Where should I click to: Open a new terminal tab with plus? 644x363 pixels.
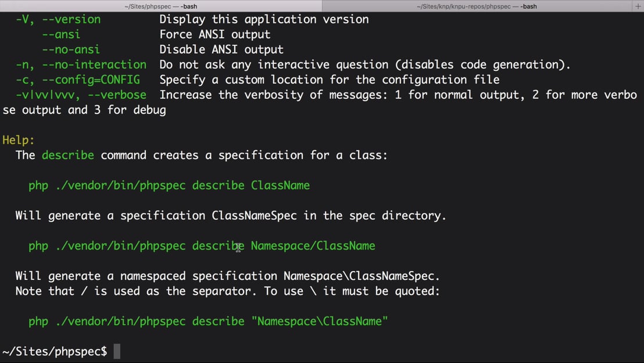(638, 6)
